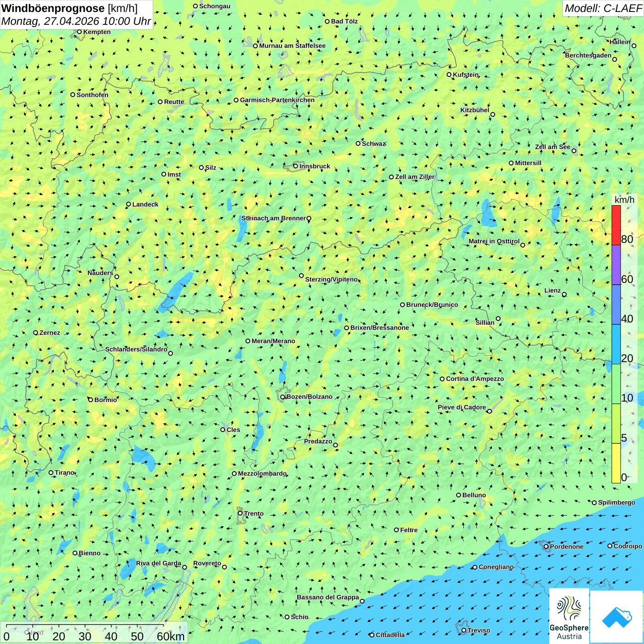The height and width of the screenshot is (644, 644).
Task: Click the blue cloud logo icon
Action: click(617, 617)
